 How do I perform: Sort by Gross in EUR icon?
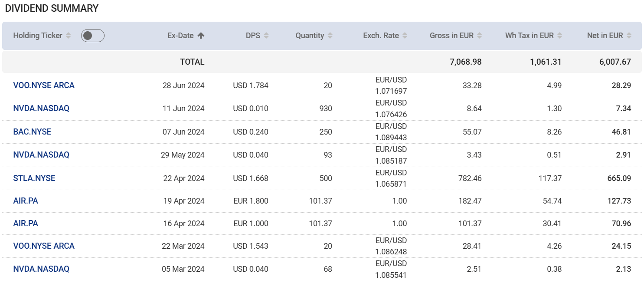(479, 36)
